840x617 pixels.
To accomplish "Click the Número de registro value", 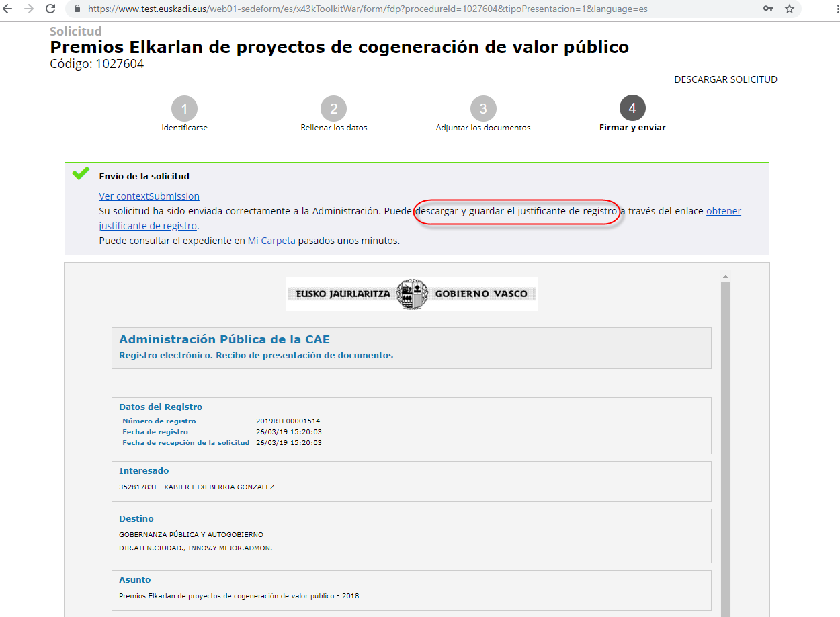I will click(288, 421).
